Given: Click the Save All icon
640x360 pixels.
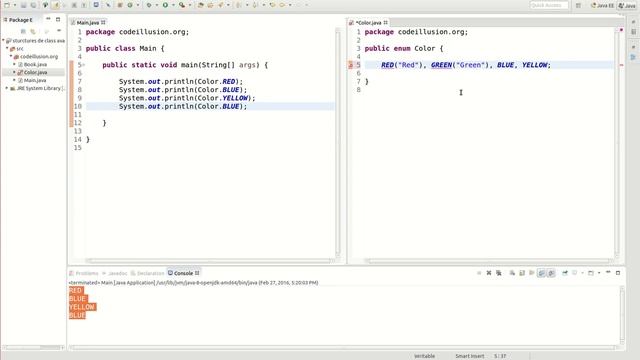Looking at the screenshot, I should [x=33, y=5].
